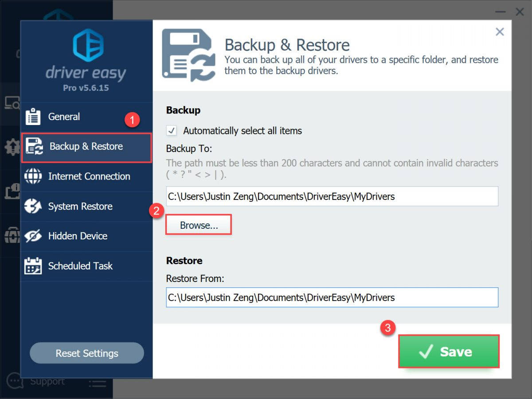Click the bold "Backup" section heading

coord(183,110)
